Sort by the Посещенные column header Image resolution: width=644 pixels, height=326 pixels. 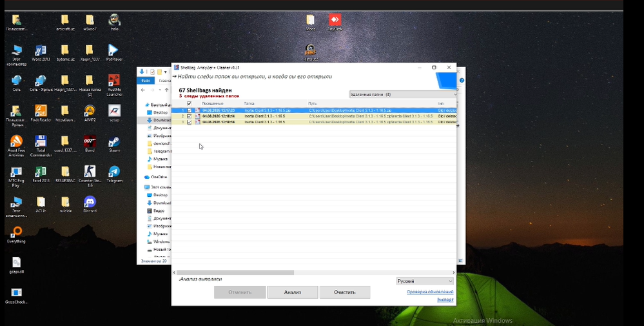tap(212, 103)
